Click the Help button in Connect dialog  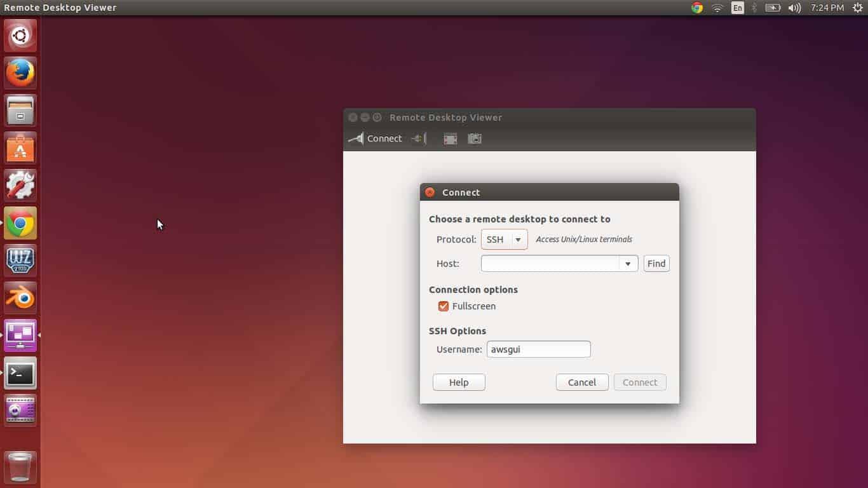(459, 383)
